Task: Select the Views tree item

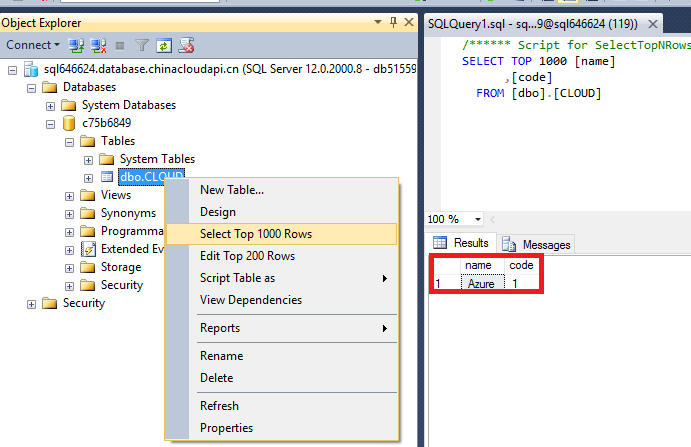Action: (116, 195)
